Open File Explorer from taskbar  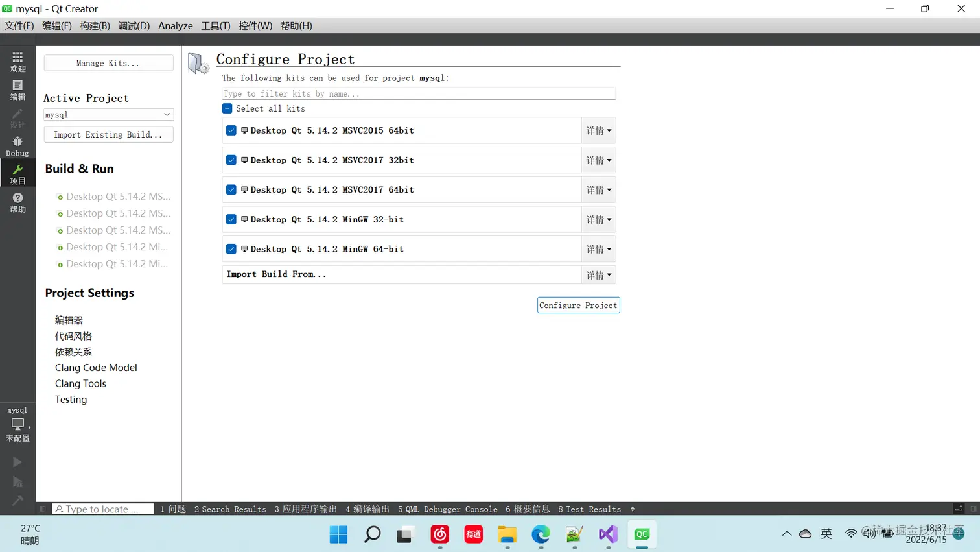(x=507, y=534)
